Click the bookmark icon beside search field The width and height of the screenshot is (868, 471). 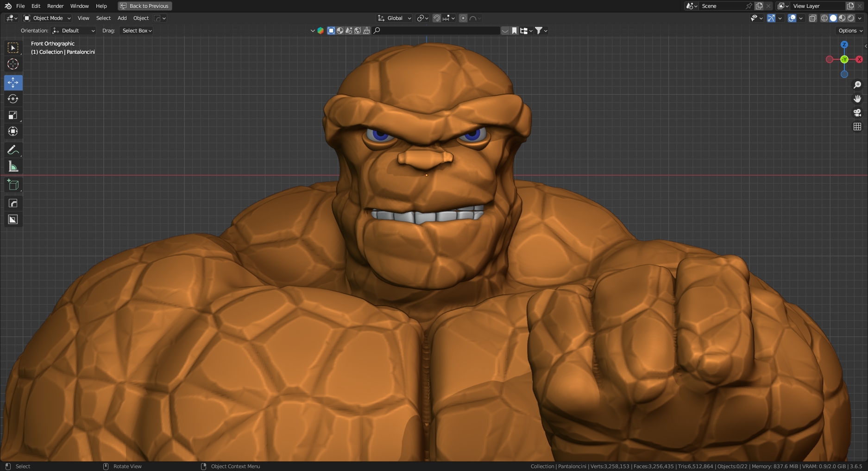click(x=514, y=31)
